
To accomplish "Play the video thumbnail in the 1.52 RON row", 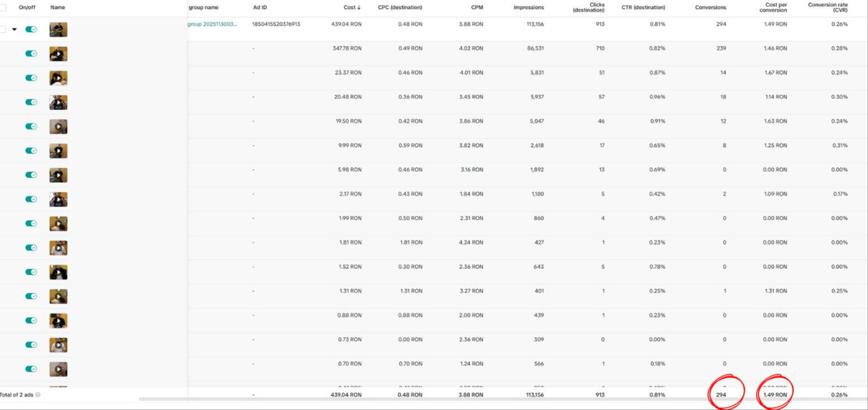I will pos(58,272).
